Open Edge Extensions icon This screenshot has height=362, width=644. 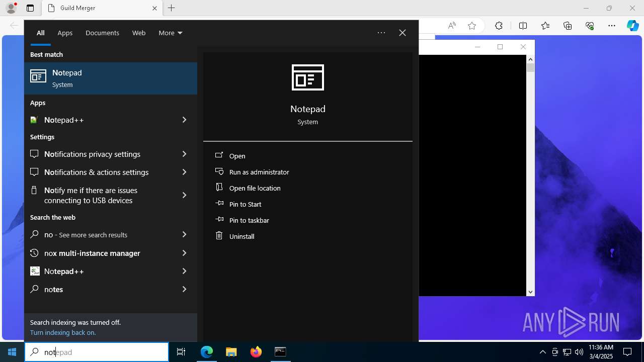(499, 26)
